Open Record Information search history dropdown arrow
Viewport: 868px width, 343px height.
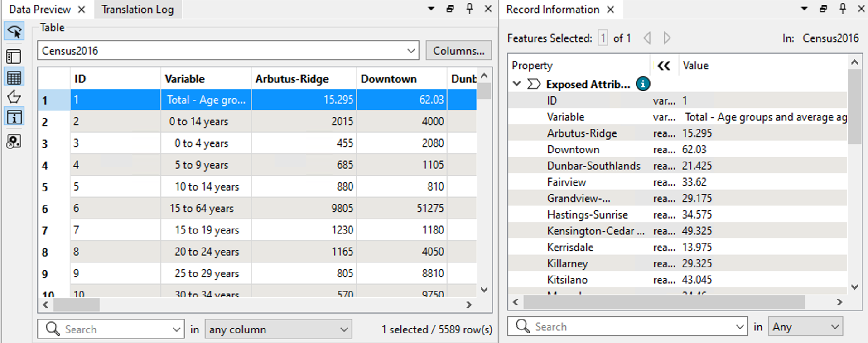[x=739, y=327]
